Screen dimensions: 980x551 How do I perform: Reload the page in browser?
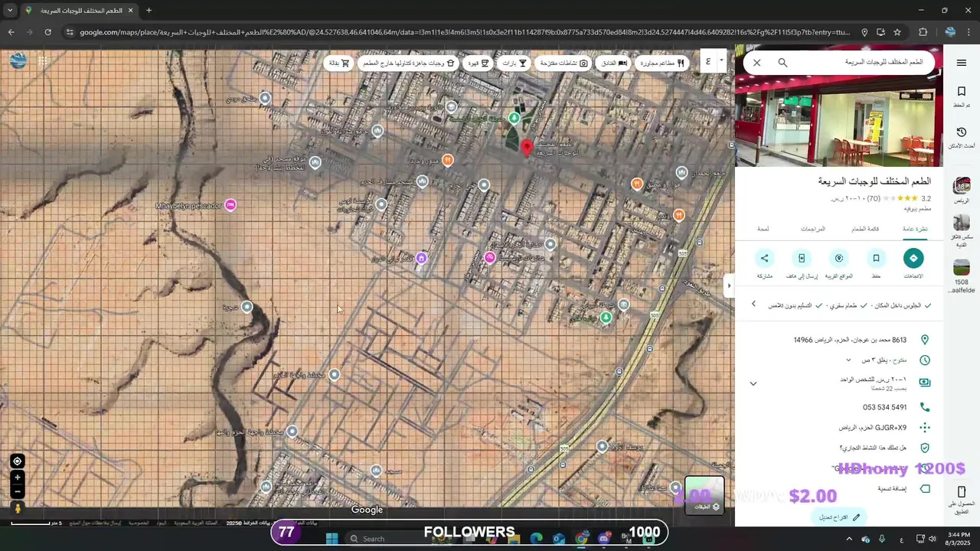click(47, 32)
